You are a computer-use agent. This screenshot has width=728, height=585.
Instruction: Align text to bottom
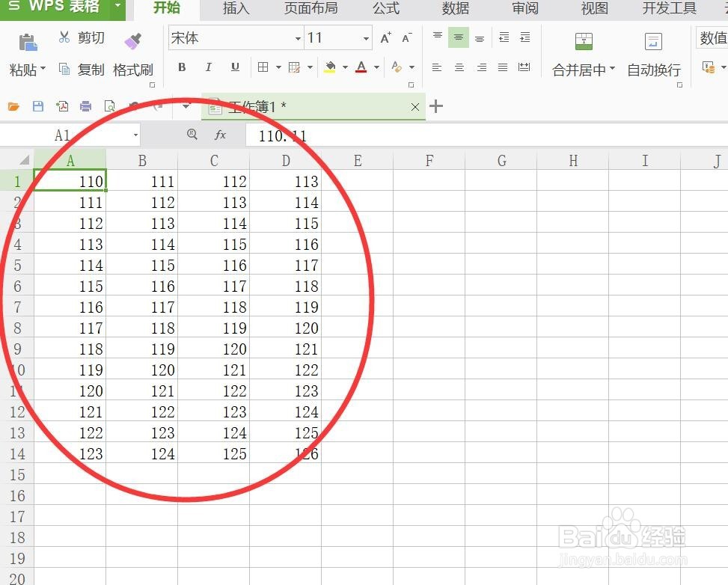point(480,38)
